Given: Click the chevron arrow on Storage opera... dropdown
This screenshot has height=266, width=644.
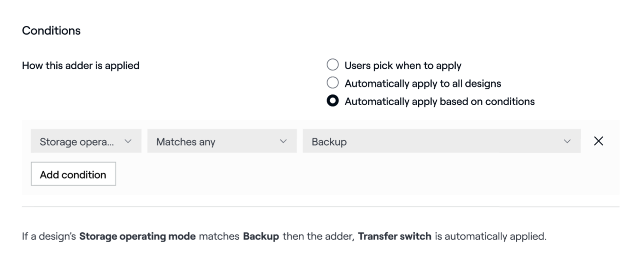Looking at the screenshot, I should 128,141.
